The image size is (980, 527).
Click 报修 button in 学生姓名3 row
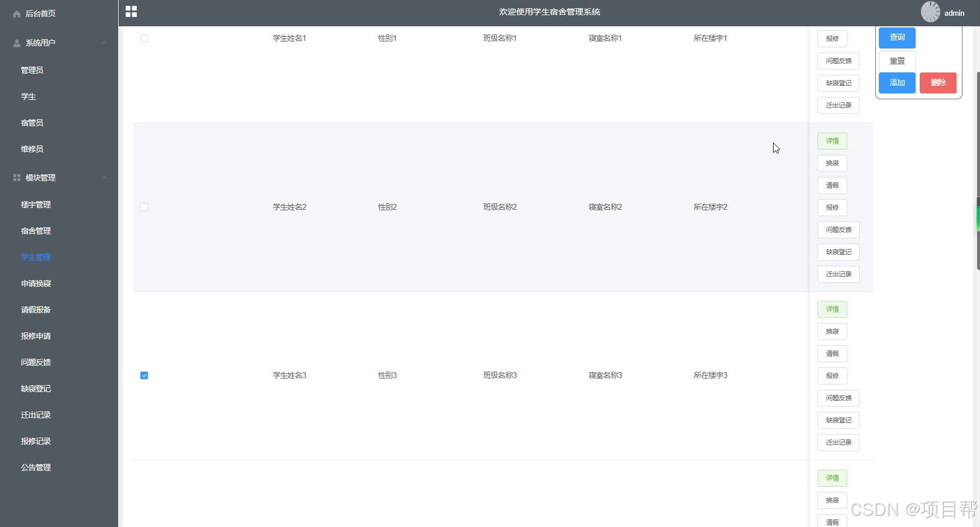[x=832, y=376]
